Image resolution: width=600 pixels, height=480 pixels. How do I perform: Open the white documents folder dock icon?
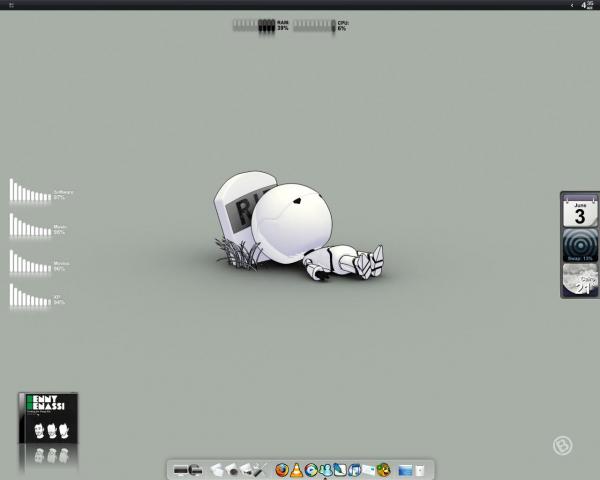coord(217,470)
